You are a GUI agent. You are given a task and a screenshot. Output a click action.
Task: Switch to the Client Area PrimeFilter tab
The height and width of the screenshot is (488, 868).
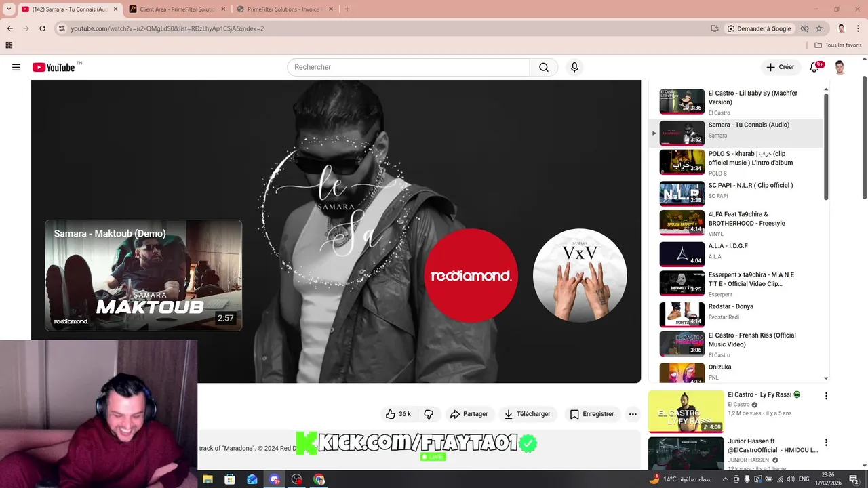[176, 9]
